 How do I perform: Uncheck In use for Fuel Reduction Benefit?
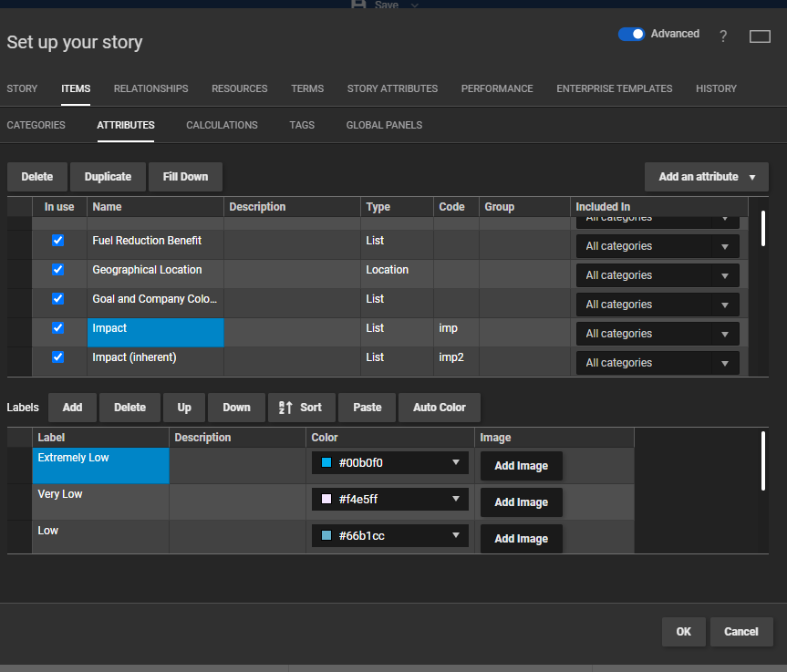pos(58,241)
